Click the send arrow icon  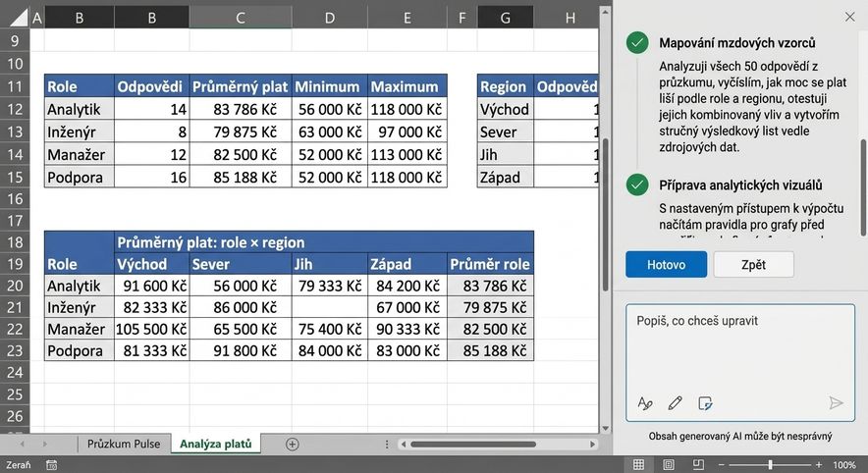[x=836, y=402]
